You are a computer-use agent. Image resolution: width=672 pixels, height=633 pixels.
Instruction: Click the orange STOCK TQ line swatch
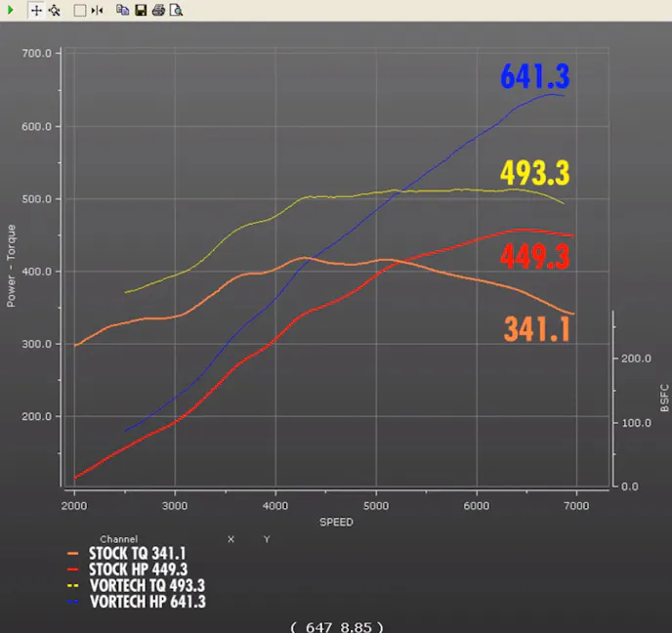point(75,553)
